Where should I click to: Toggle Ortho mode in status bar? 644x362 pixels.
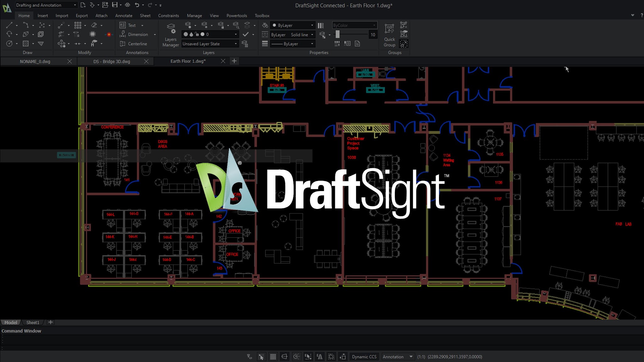[285, 357]
